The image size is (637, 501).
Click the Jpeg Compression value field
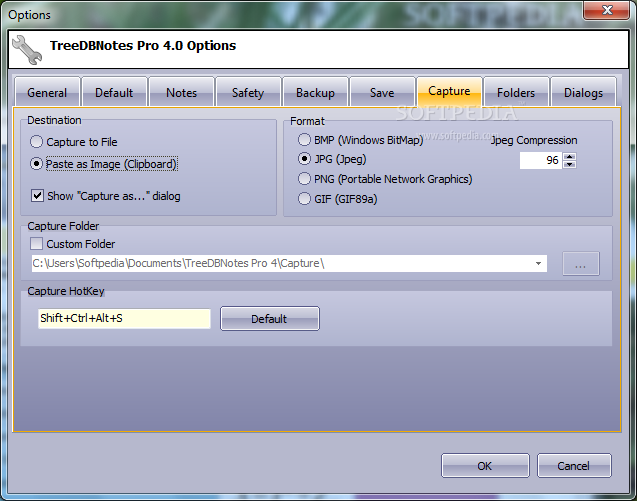coord(541,160)
